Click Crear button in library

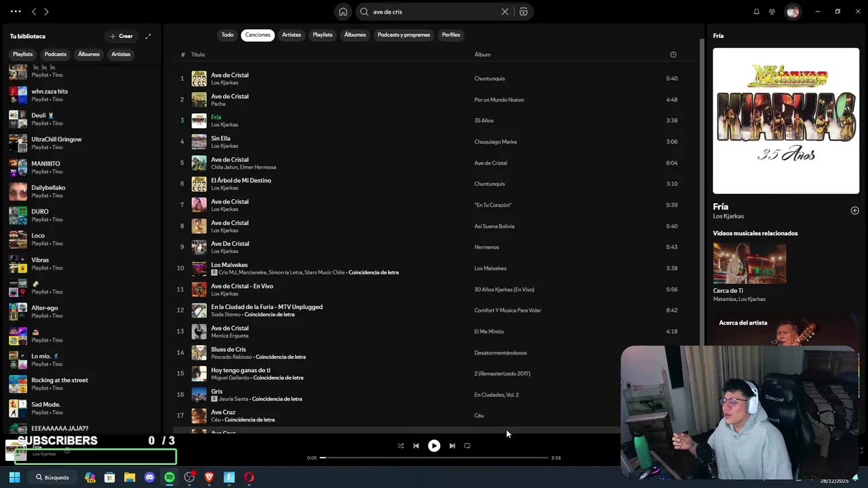[x=121, y=36]
